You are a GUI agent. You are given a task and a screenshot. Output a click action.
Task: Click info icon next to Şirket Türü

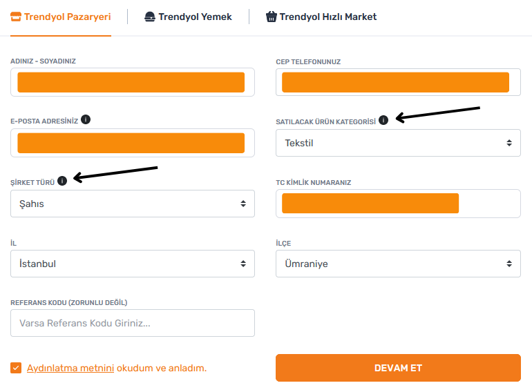[62, 181]
